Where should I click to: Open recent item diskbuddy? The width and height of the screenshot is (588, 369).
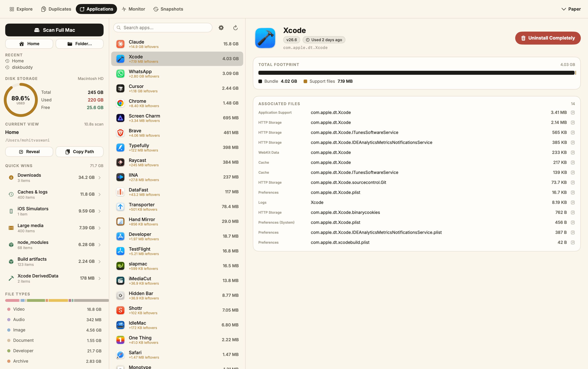click(x=19, y=67)
